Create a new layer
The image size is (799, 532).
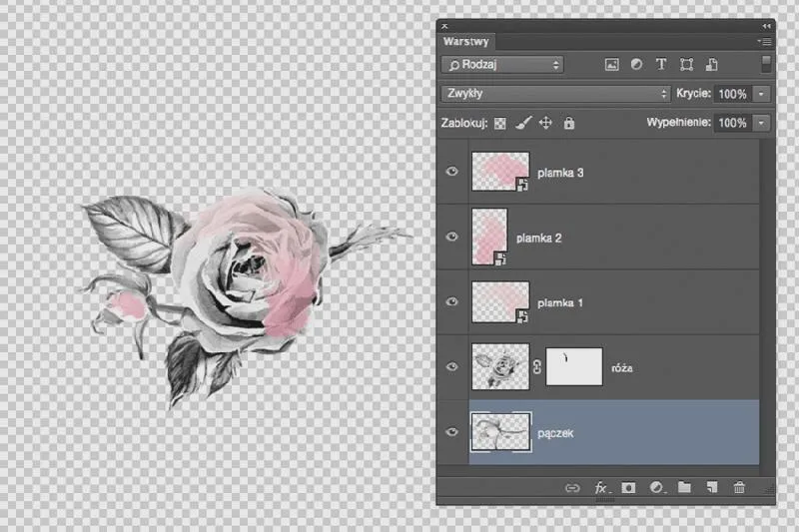pyautogui.click(x=712, y=488)
